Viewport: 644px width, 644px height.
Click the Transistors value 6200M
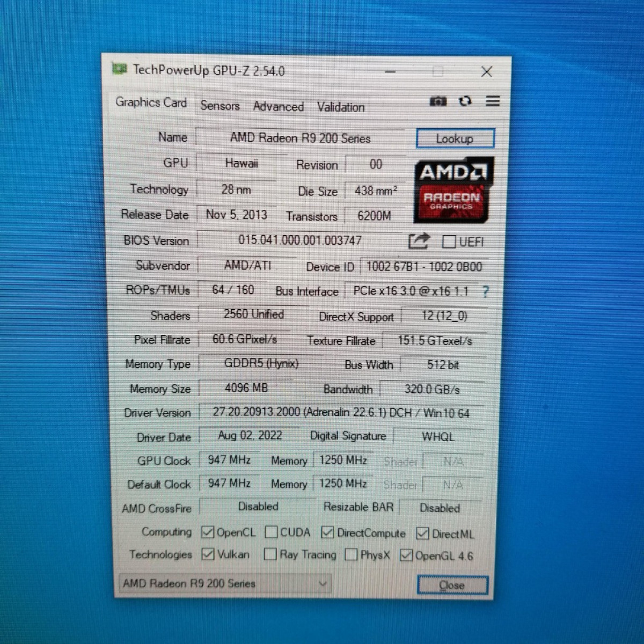tap(375, 216)
